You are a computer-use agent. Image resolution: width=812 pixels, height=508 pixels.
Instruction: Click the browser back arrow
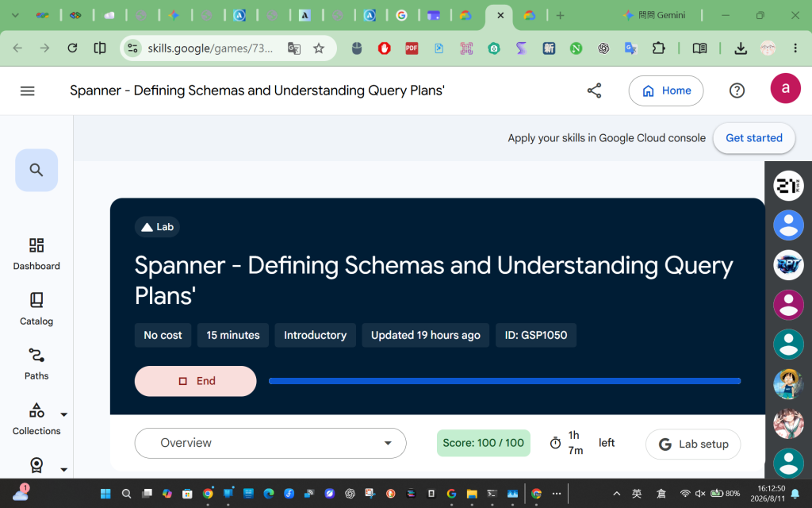pyautogui.click(x=17, y=48)
